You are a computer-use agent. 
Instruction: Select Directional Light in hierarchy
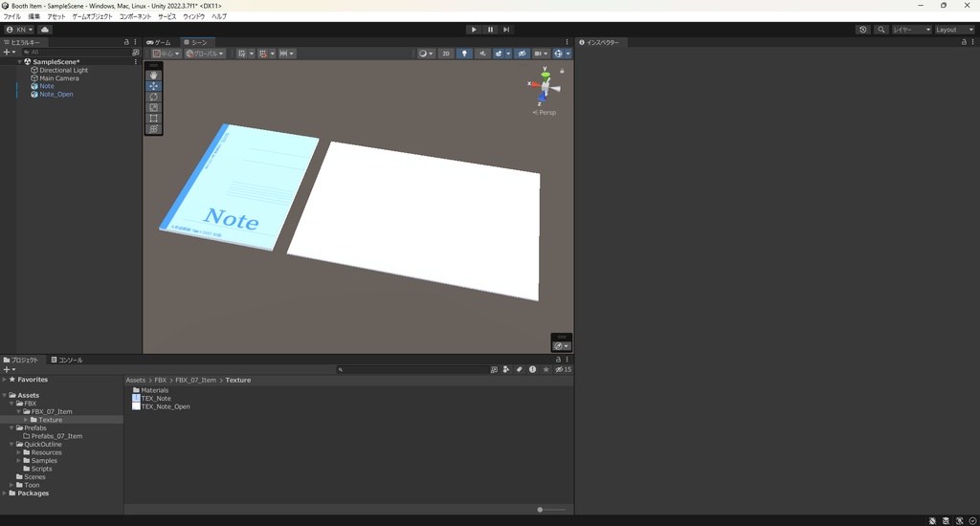pos(64,70)
